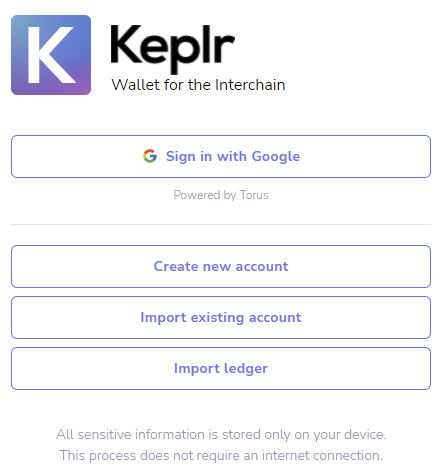This screenshot has height=475, width=444.
Task: Click the word Google in the sign-in button
Action: 276,157
